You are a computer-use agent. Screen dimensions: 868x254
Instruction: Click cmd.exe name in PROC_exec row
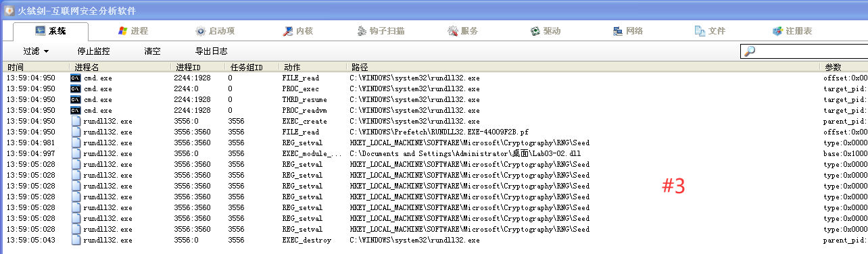click(x=98, y=88)
